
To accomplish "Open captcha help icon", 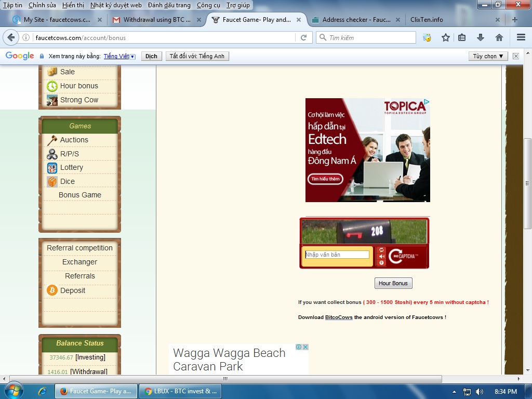I will [381, 262].
